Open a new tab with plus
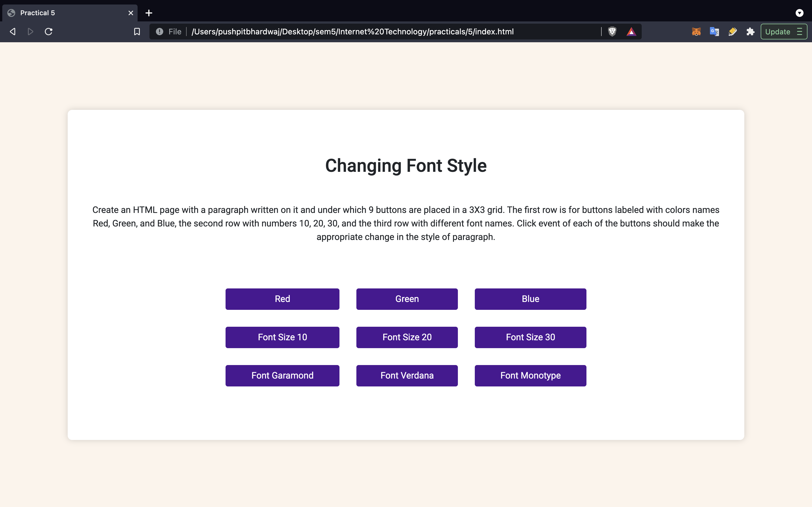Screen dimensions: 812x507 click(149, 13)
